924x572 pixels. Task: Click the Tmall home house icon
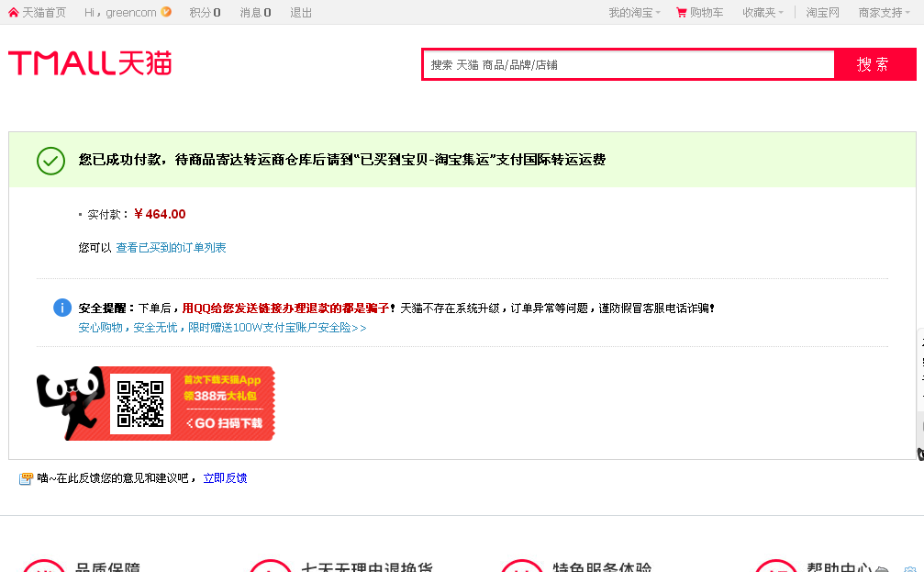(13, 12)
